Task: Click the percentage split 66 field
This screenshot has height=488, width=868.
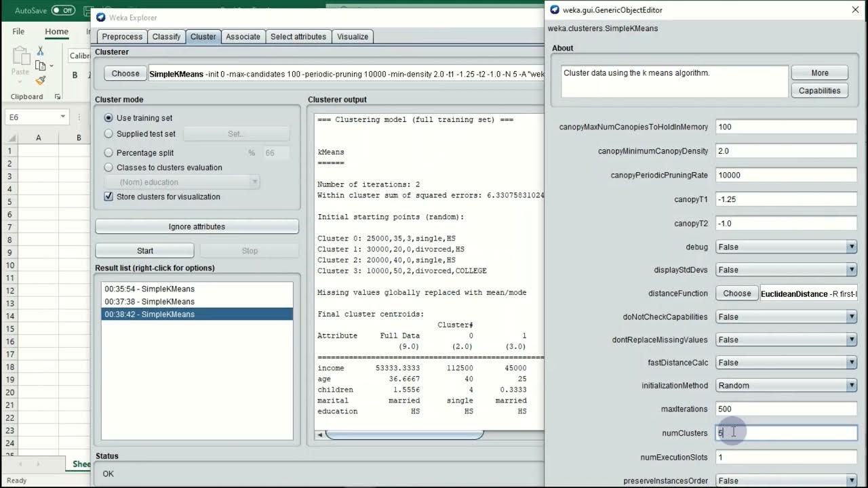Action: click(x=276, y=153)
